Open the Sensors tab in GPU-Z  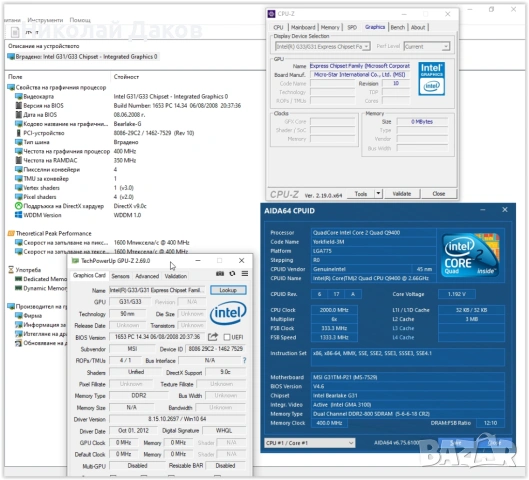[x=120, y=276]
